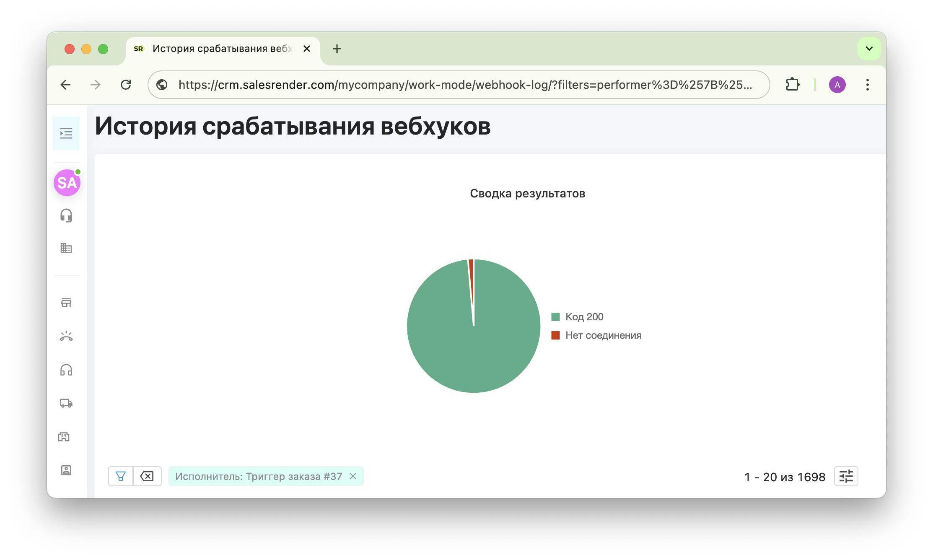This screenshot has height=560, width=933.
Task: Remove the 'Исполнитель: Триггер заказа #37' filter chip
Action: pos(352,476)
